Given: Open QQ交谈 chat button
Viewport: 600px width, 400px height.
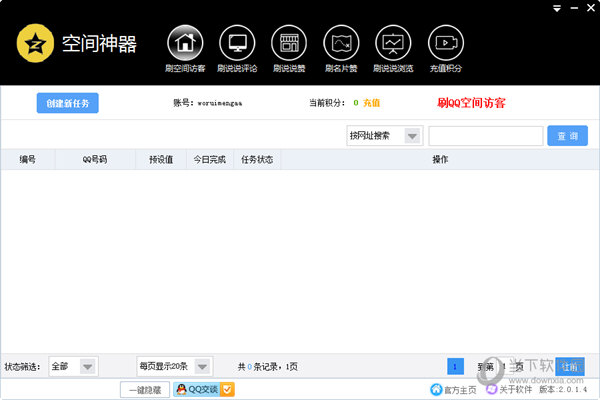Looking at the screenshot, I should [x=204, y=390].
